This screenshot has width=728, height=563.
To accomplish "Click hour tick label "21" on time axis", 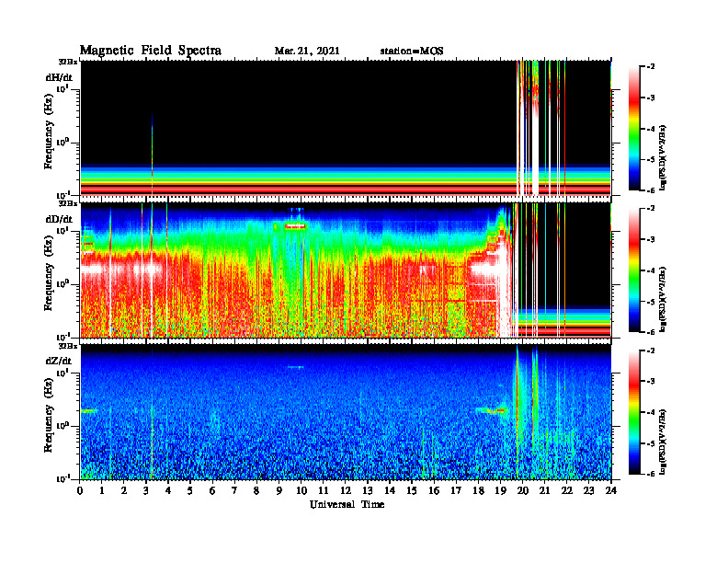I will tap(544, 490).
